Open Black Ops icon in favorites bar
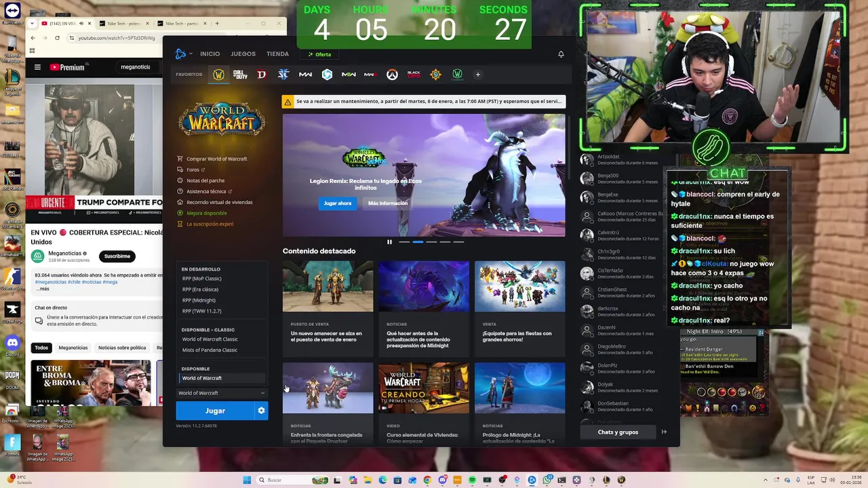The width and height of the screenshot is (868, 488). coord(414,75)
